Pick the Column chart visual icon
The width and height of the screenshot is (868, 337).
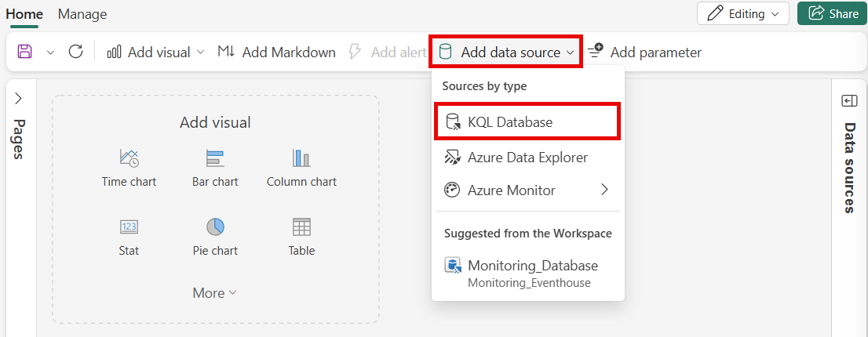pos(301,158)
